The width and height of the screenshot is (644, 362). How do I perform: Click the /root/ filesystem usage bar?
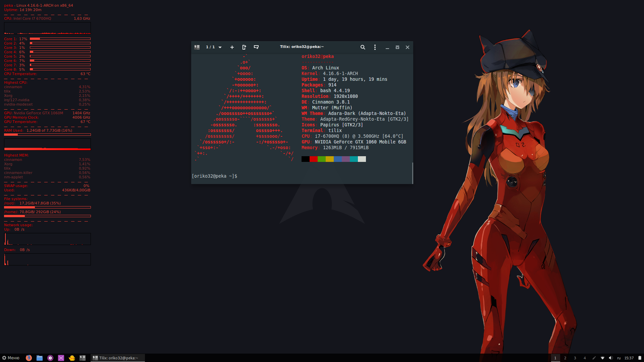[x=47, y=207]
